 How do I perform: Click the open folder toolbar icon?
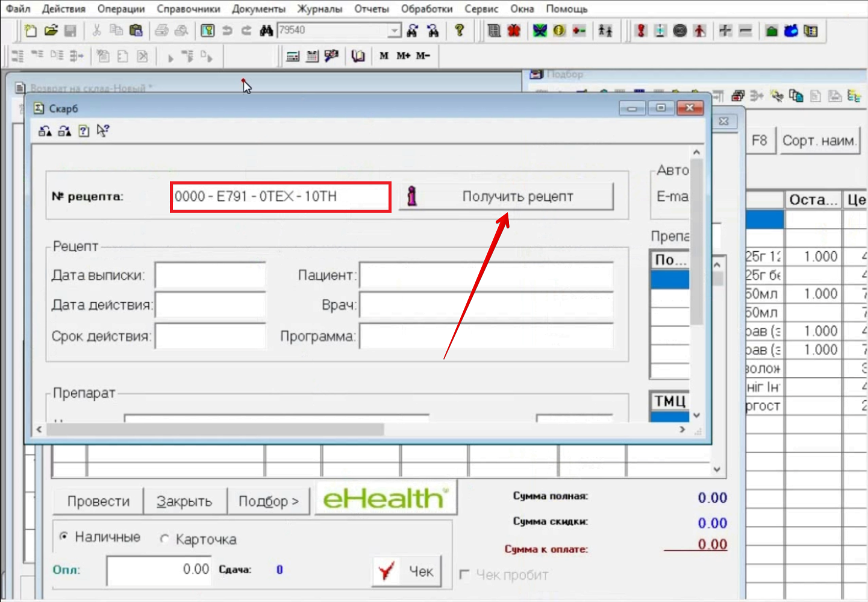coord(51,31)
